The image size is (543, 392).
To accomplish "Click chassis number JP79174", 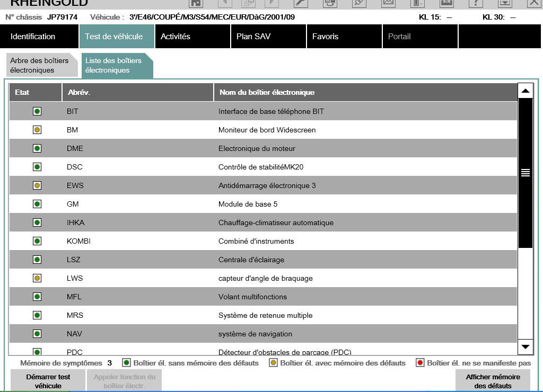I will click(x=63, y=17).
